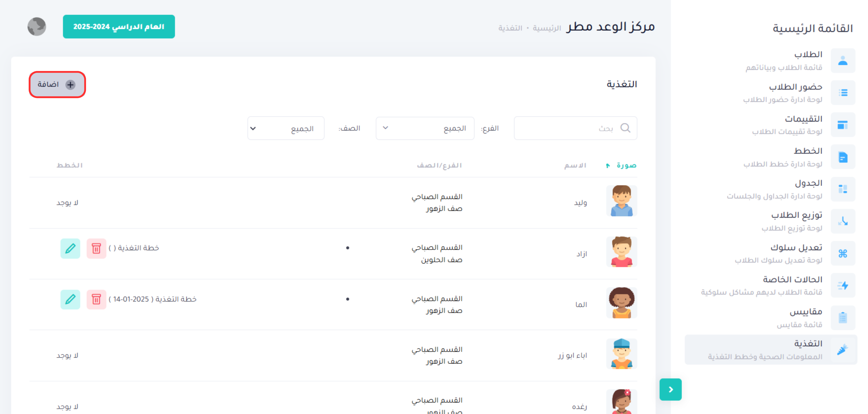Open the الصف dropdown
This screenshot has width=868, height=414.
coord(286,128)
